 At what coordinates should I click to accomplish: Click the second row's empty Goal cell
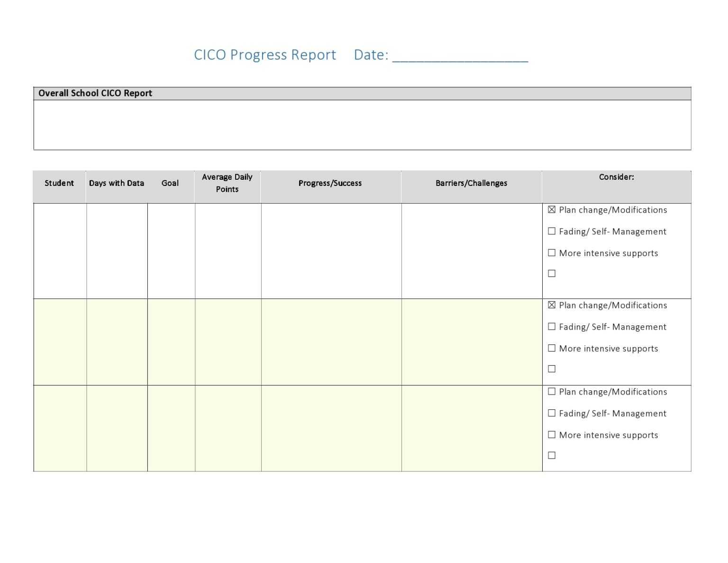point(171,342)
